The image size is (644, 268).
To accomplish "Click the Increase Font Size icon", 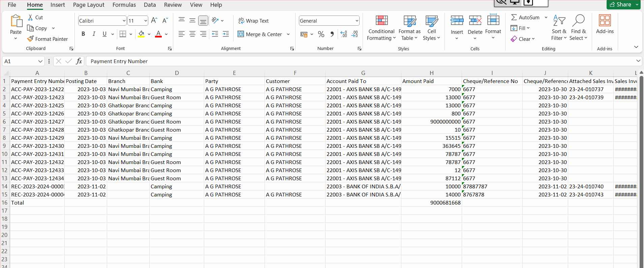I will coord(154,21).
